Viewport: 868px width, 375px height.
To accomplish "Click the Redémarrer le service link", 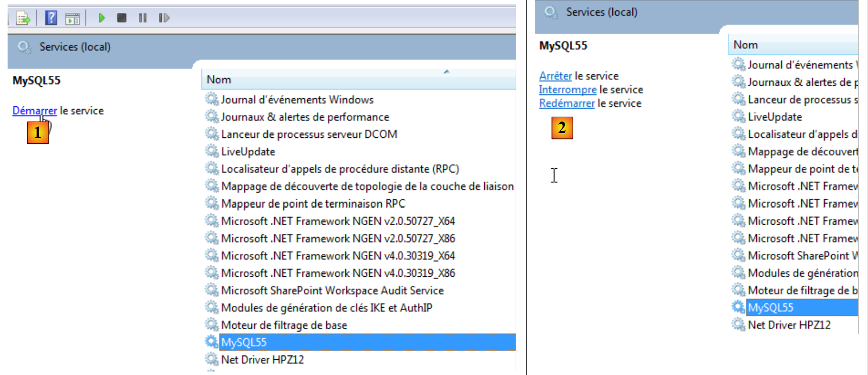I will click(x=567, y=103).
